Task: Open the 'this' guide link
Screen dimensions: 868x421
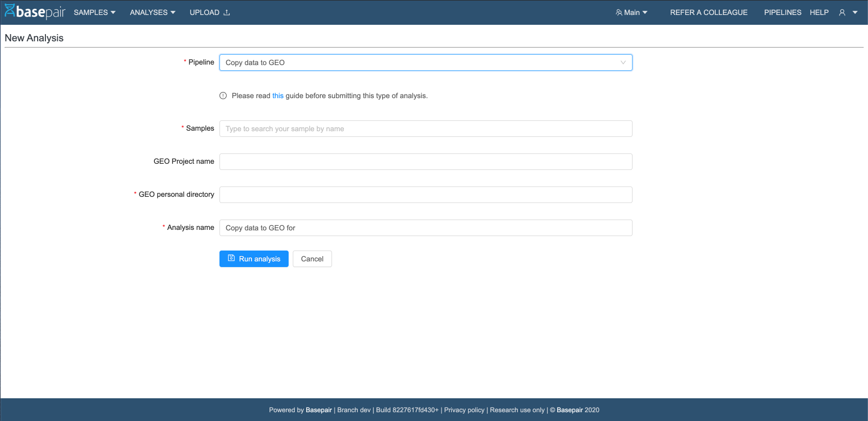Action: point(278,96)
